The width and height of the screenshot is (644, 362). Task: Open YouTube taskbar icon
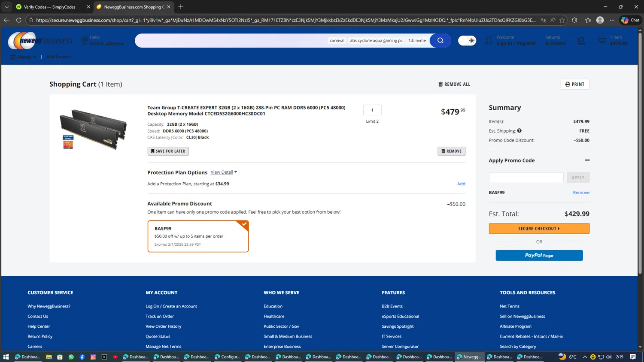coord(115,357)
